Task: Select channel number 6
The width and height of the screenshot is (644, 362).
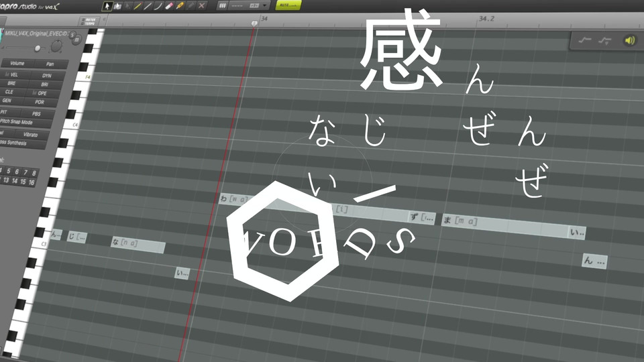Action: coord(17,172)
